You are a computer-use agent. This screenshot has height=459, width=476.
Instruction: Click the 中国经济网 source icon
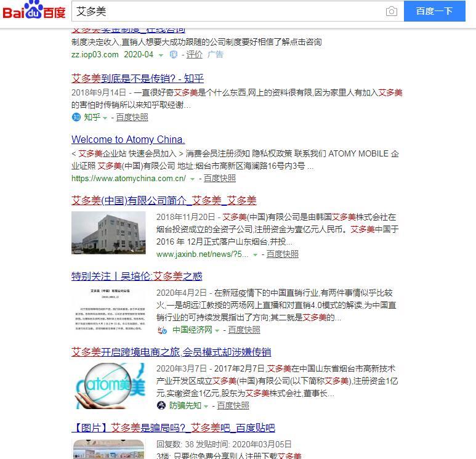click(x=162, y=330)
